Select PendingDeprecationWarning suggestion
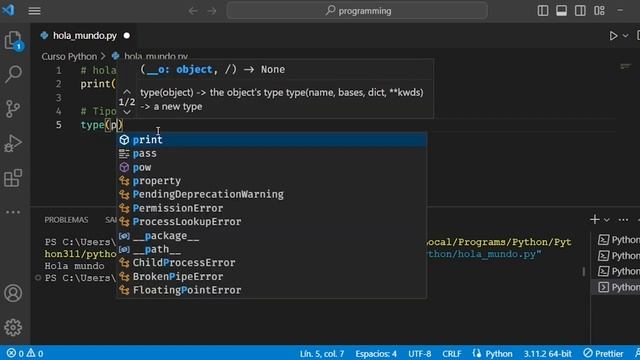This screenshot has width=640, height=360. (x=272, y=194)
